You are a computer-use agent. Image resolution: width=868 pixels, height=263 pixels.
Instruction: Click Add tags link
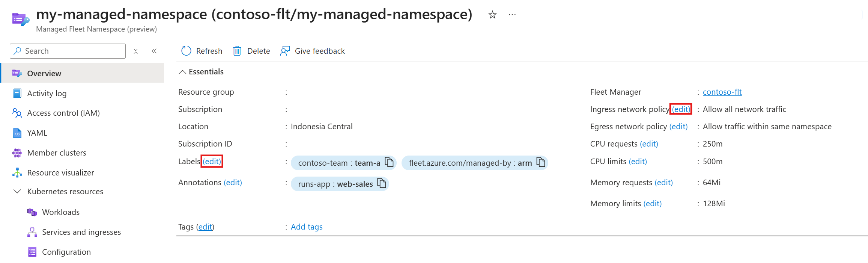pyautogui.click(x=307, y=227)
